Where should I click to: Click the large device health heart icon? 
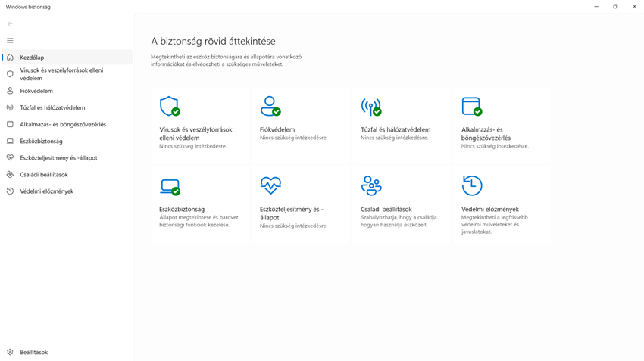tap(270, 185)
